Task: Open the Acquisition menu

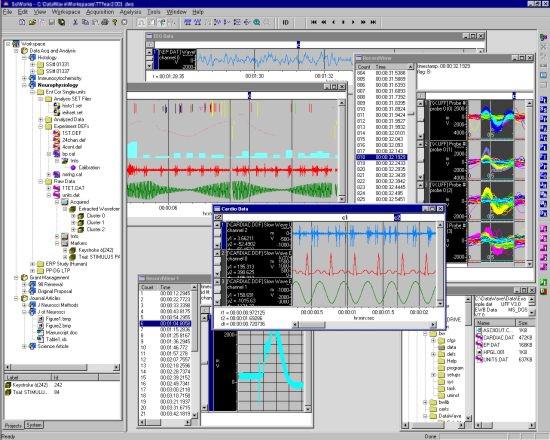Action: (100, 12)
